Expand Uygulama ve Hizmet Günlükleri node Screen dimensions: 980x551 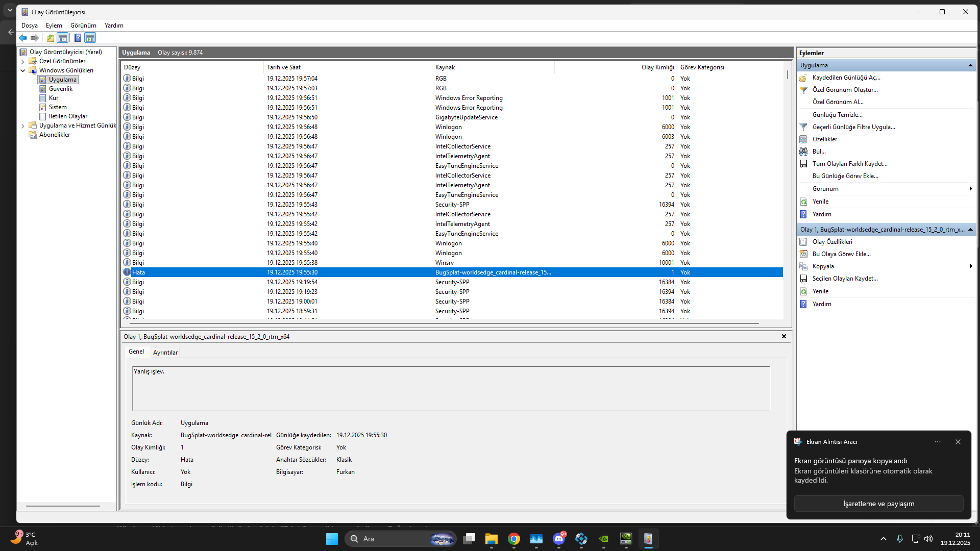(22, 126)
